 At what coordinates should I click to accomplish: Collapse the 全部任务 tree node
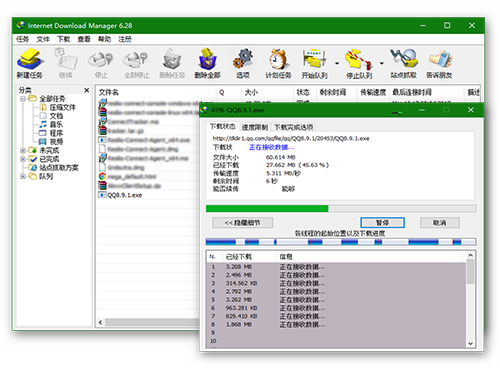click(x=23, y=99)
